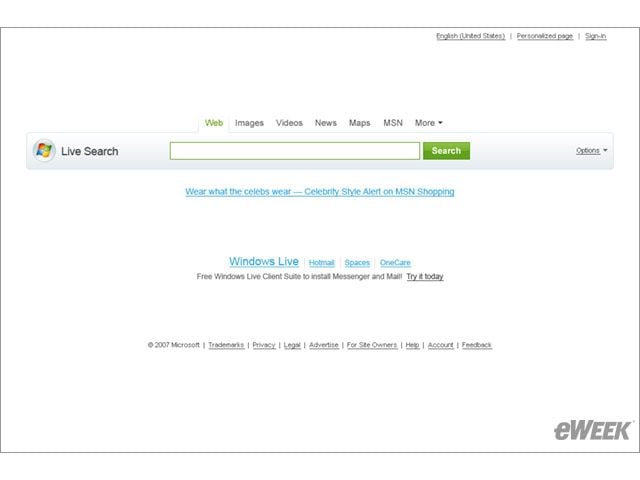Select the Web search tab

pos(214,123)
